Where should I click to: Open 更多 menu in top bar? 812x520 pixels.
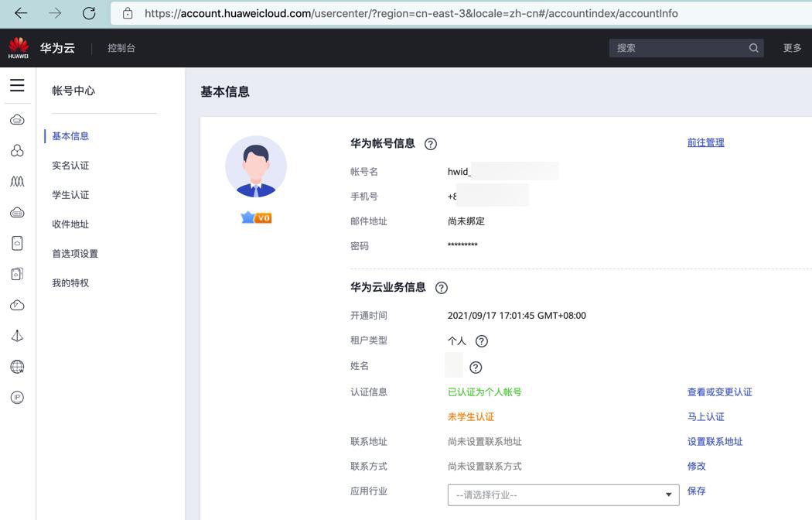tap(792, 48)
